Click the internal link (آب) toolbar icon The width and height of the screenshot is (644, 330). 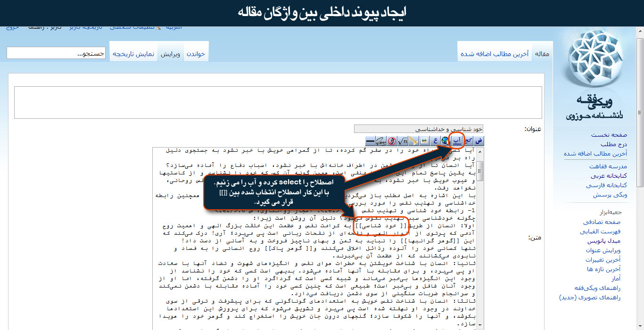pyautogui.click(x=457, y=140)
